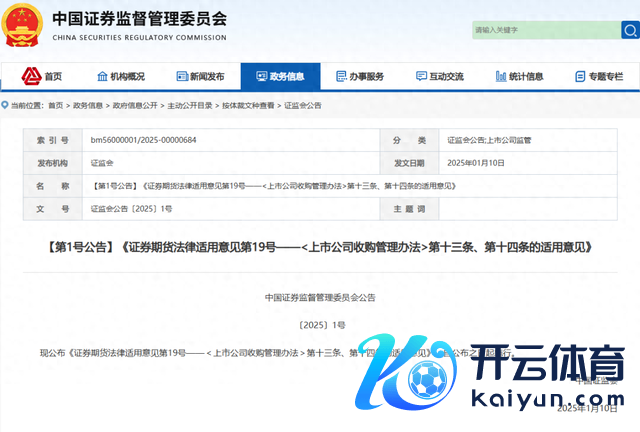This screenshot has width=640, height=432.
Task: Click the 首页 home icon in navigation
Action: coord(33,77)
